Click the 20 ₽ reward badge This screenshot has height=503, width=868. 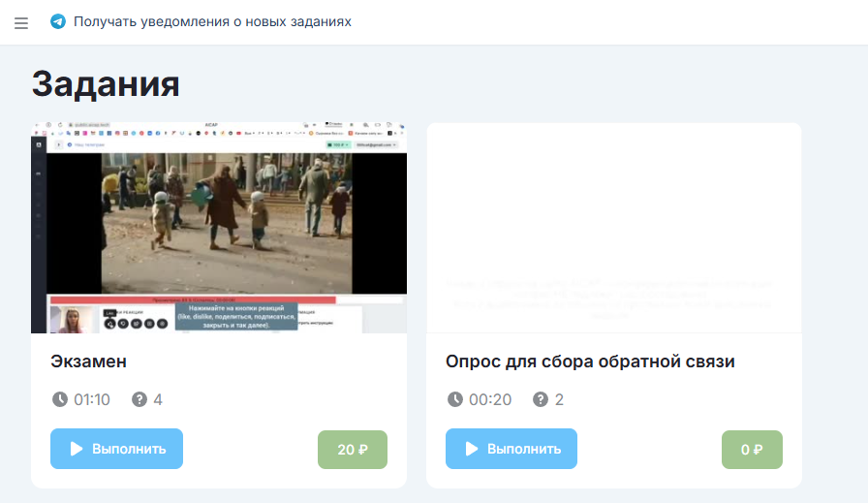(x=353, y=450)
